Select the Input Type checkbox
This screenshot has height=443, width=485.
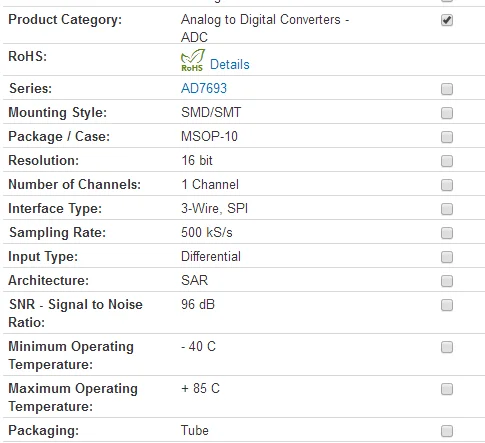447,257
